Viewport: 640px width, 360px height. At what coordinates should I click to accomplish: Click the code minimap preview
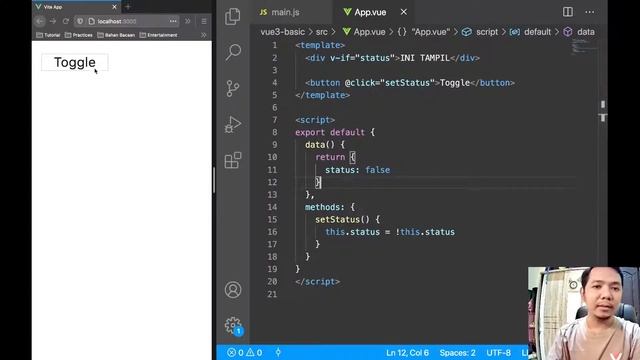[x=583, y=46]
